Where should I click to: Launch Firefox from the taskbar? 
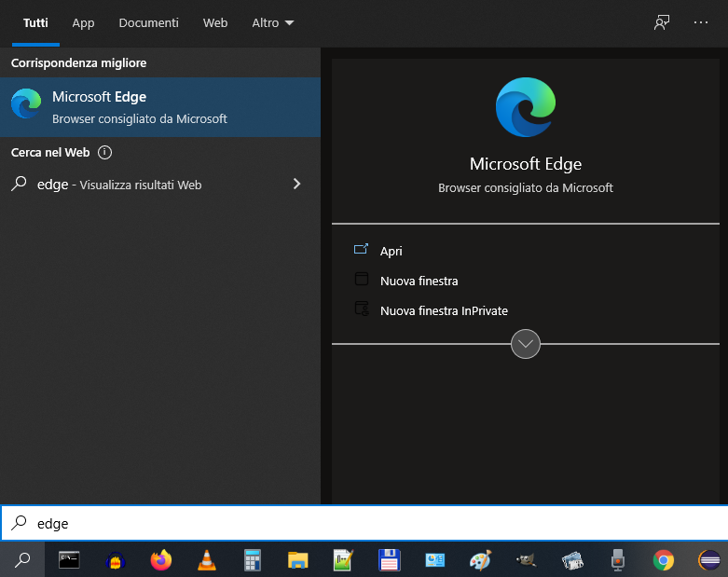[x=161, y=560]
